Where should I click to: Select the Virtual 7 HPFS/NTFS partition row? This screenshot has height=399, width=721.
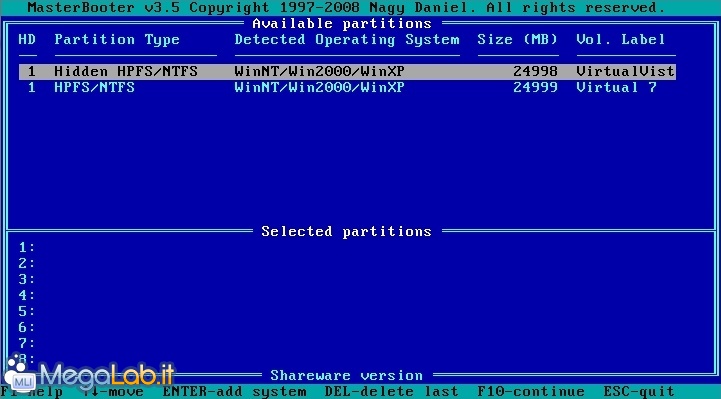[x=347, y=87]
